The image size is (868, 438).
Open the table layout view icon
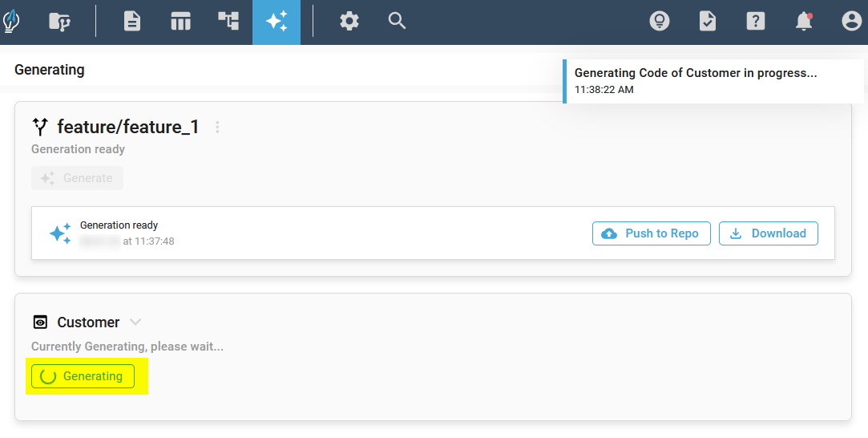tap(180, 22)
